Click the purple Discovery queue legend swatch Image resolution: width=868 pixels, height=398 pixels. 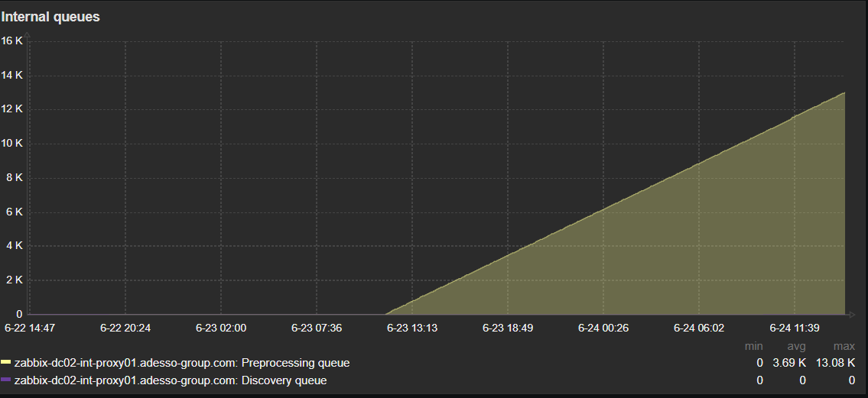(x=6, y=380)
